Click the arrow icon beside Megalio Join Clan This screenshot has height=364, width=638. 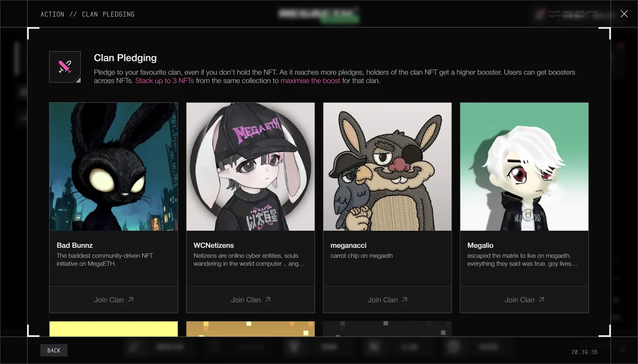pos(542,299)
